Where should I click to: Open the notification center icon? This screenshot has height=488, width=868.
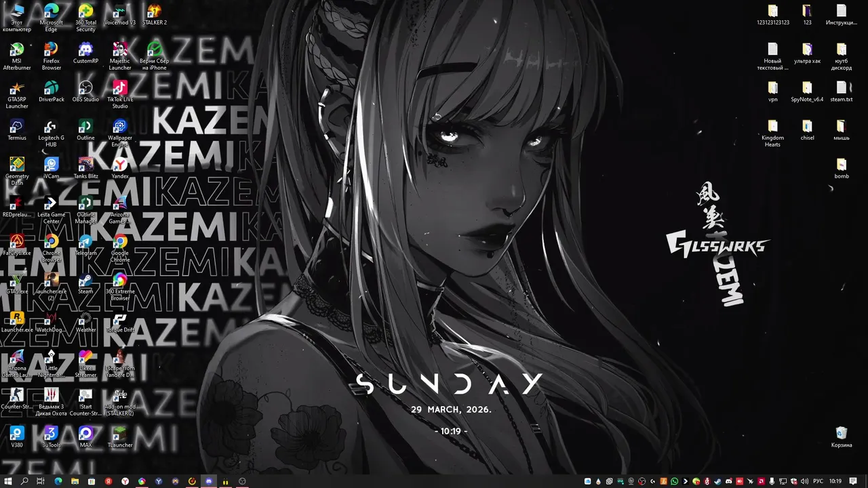[x=853, y=481]
